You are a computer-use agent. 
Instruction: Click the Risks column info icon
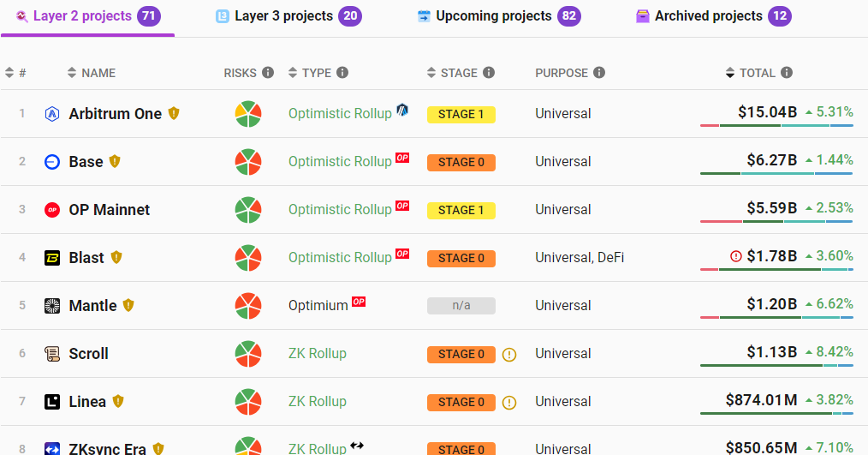click(268, 73)
